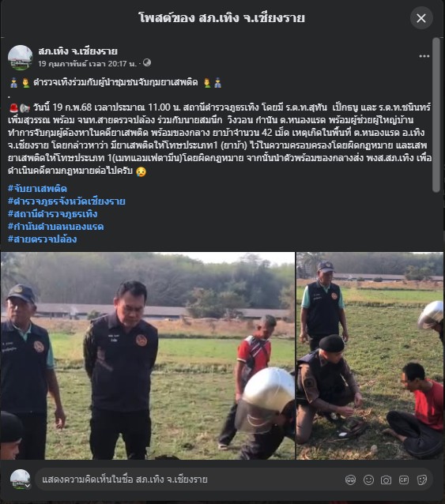Screen dimensions: 445x504
Task: Open the #ตำรวจภูธรจังหวัดเชียงราย hashtag
Action: [x=66, y=201]
